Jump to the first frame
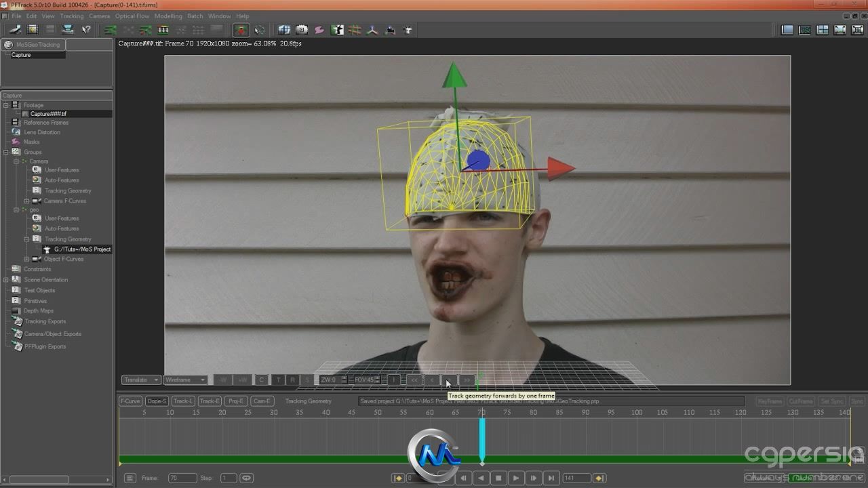This screenshot has width=868, height=488. (446, 478)
